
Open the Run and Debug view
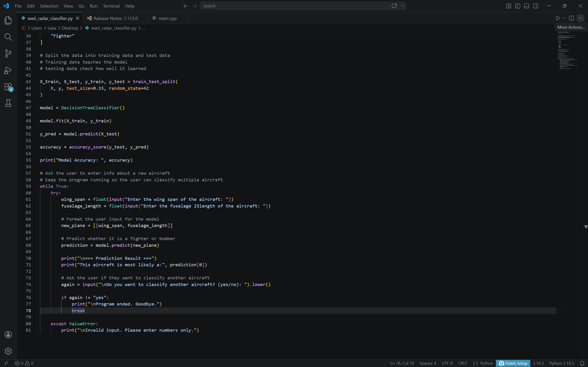(x=8, y=70)
